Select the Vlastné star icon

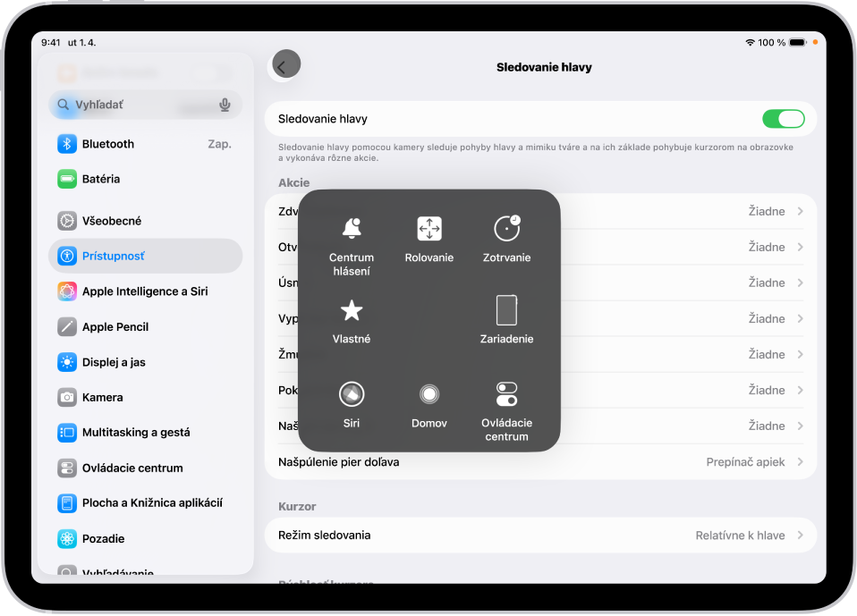click(x=352, y=310)
